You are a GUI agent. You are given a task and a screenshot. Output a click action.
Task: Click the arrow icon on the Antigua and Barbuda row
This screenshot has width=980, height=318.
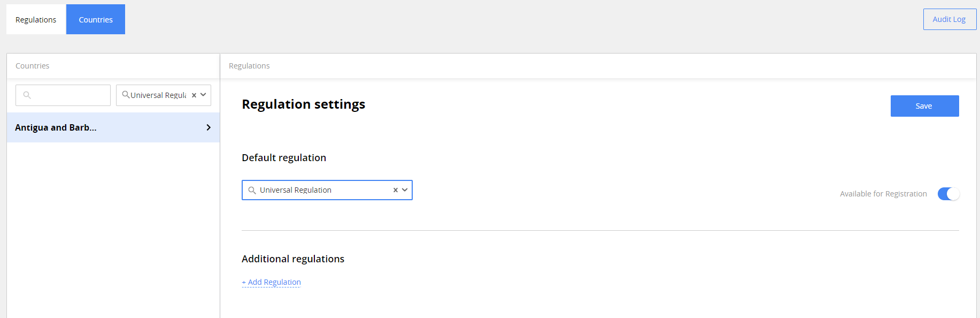click(209, 127)
